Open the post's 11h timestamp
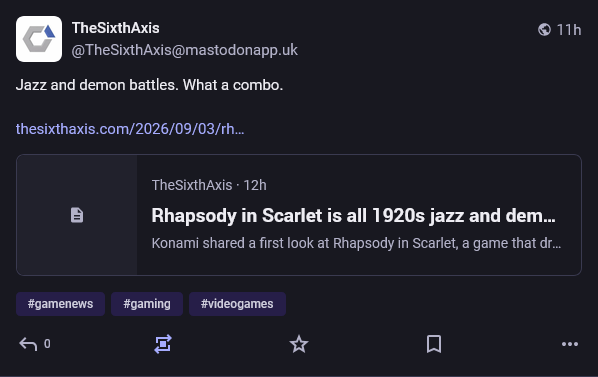The width and height of the screenshot is (598, 377). pyautogui.click(x=569, y=30)
